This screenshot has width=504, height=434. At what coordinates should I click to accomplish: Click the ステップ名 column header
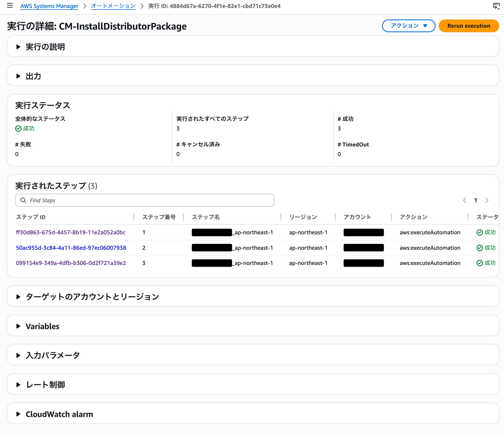206,217
